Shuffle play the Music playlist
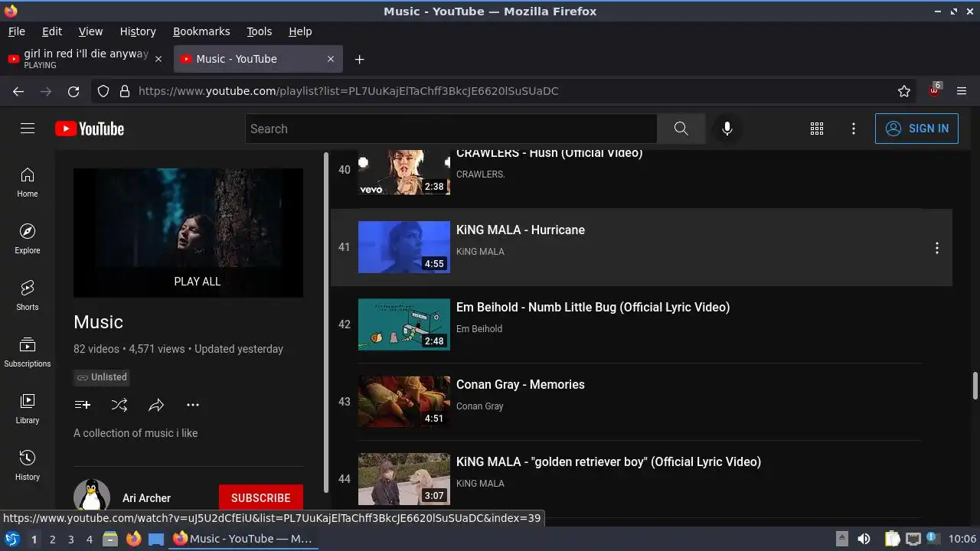Viewport: 980px width, 551px height. pos(119,405)
